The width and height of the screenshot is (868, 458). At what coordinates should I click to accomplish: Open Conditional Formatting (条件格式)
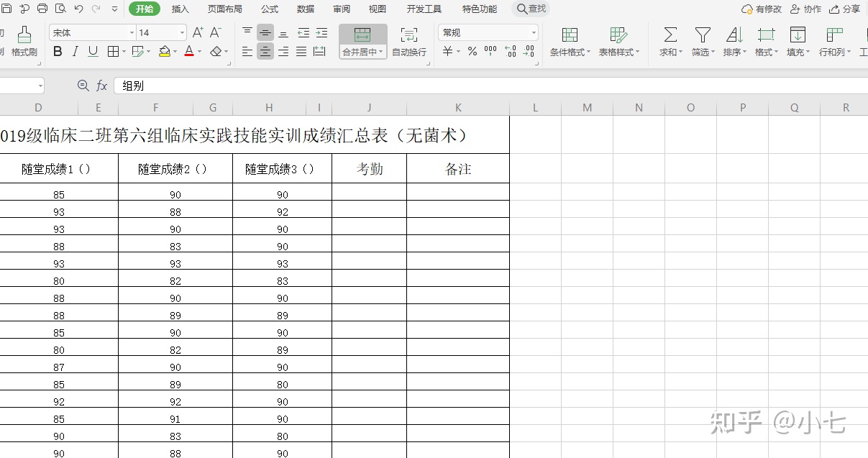tap(568, 42)
